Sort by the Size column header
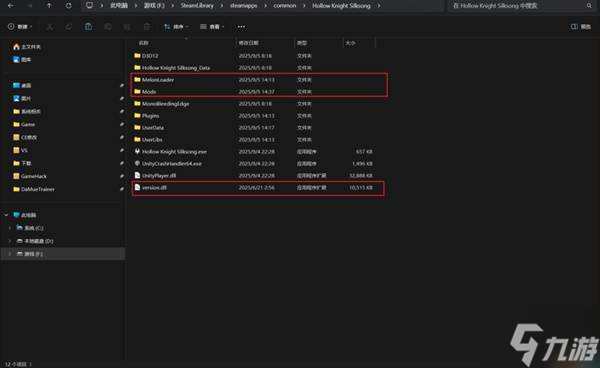The height and width of the screenshot is (368, 600). [x=350, y=43]
